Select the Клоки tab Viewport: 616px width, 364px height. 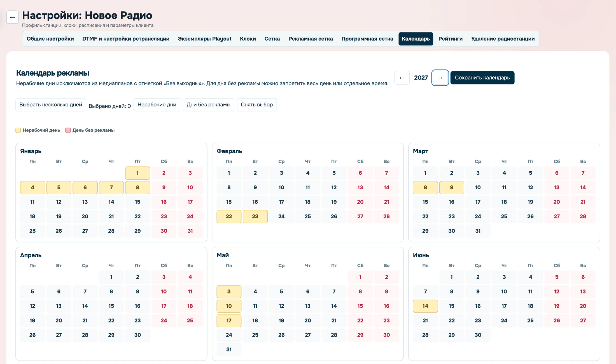click(x=248, y=39)
